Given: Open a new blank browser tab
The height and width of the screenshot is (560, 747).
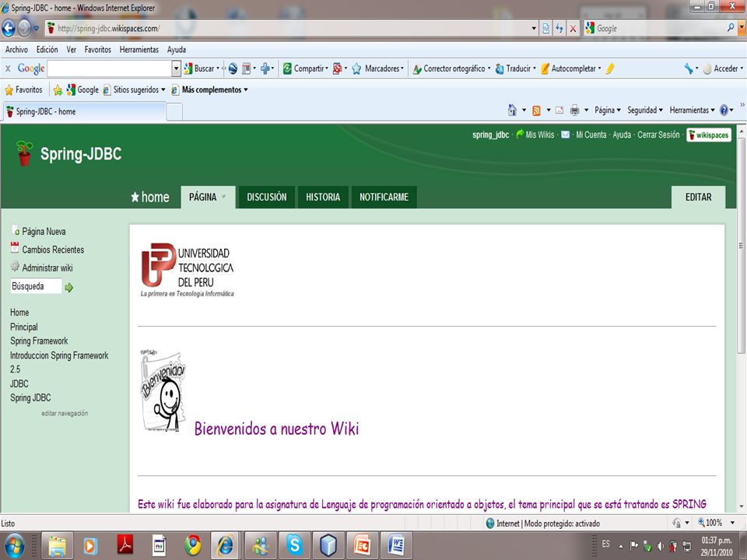Looking at the screenshot, I should click(174, 112).
